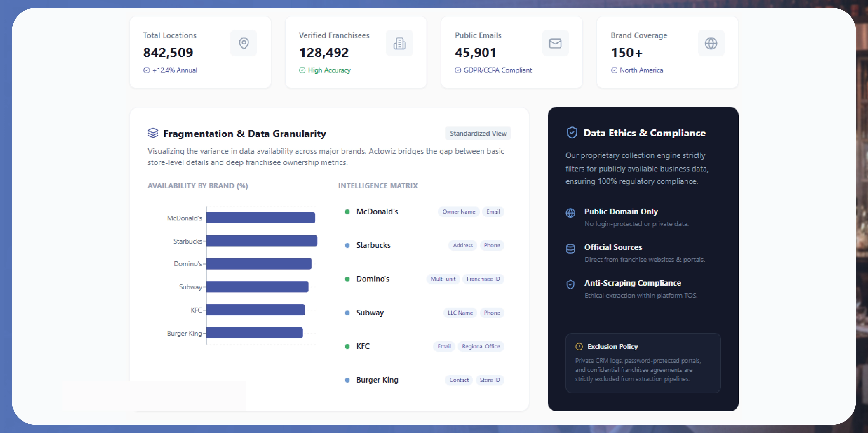The image size is (868, 433).
Task: Click the LLC Name tag for Subway
Action: point(460,313)
